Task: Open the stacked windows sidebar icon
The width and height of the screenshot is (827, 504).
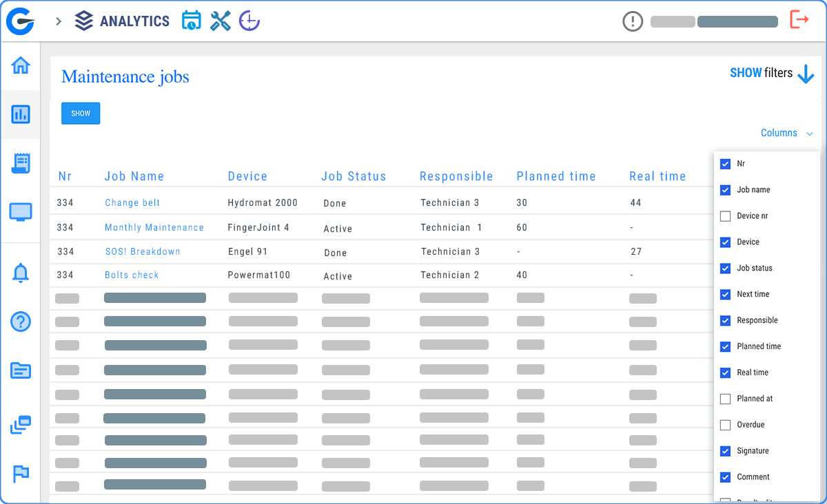Action: coord(21,425)
